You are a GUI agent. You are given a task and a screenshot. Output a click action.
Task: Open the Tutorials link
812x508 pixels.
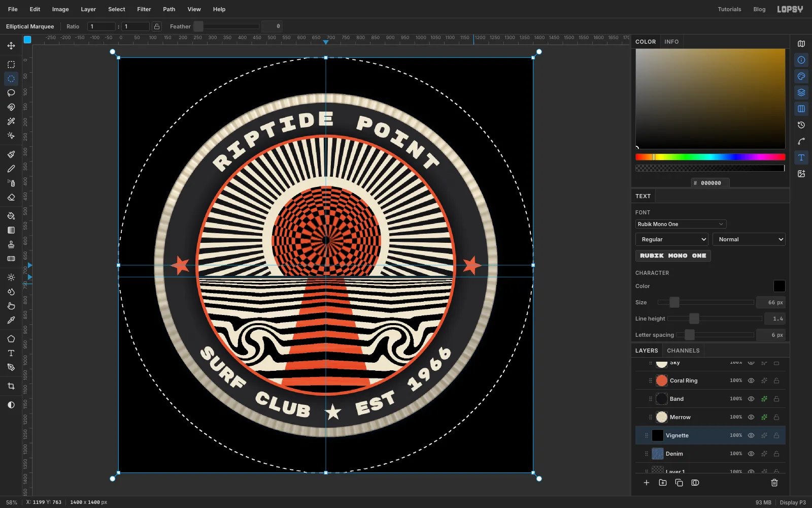coord(729,9)
